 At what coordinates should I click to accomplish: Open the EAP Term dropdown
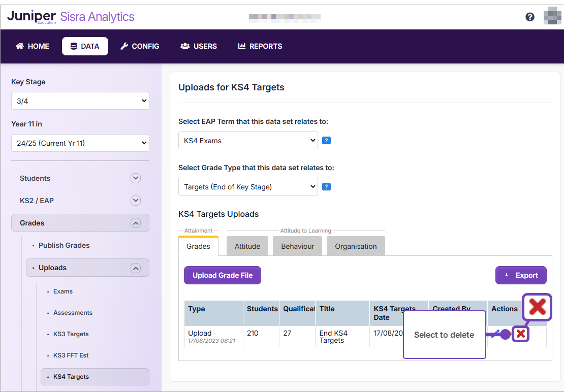pyautogui.click(x=248, y=141)
